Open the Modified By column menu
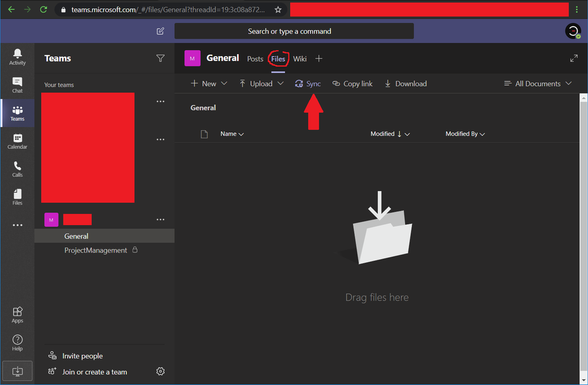 click(x=465, y=134)
